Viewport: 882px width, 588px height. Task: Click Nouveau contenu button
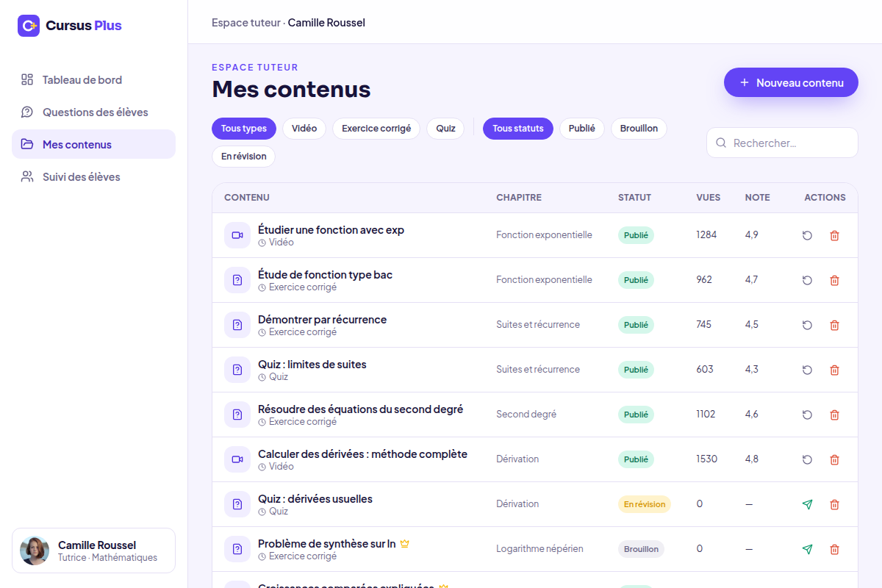791,82
